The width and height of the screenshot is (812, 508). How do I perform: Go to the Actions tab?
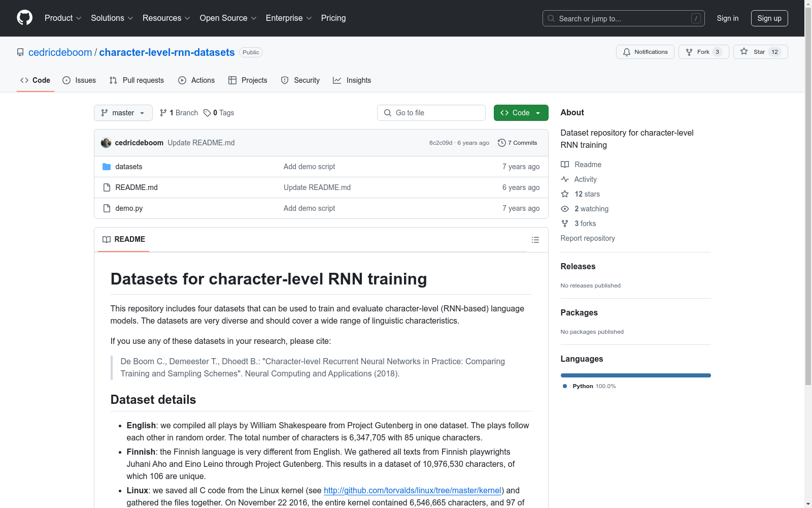[196, 80]
